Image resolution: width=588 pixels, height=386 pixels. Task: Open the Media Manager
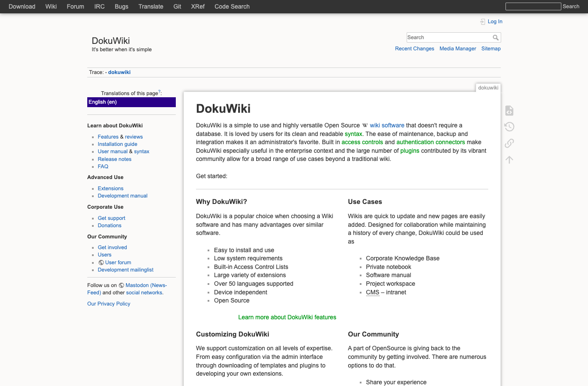pos(458,49)
